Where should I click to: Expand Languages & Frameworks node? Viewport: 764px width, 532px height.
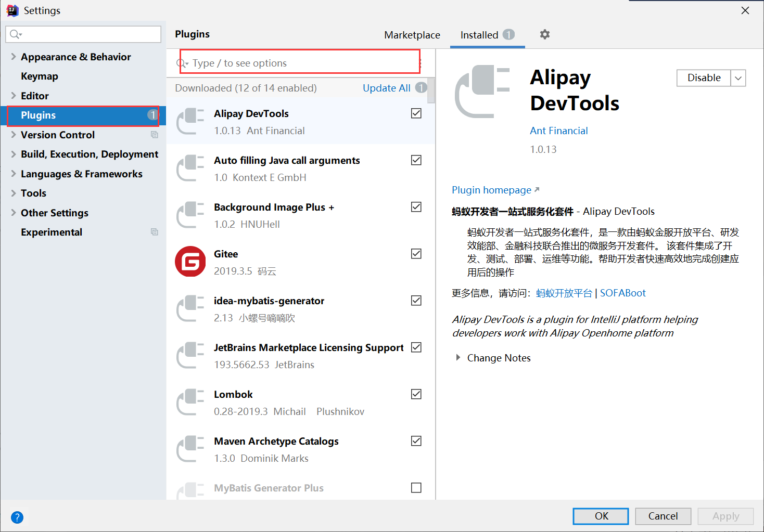tap(14, 174)
